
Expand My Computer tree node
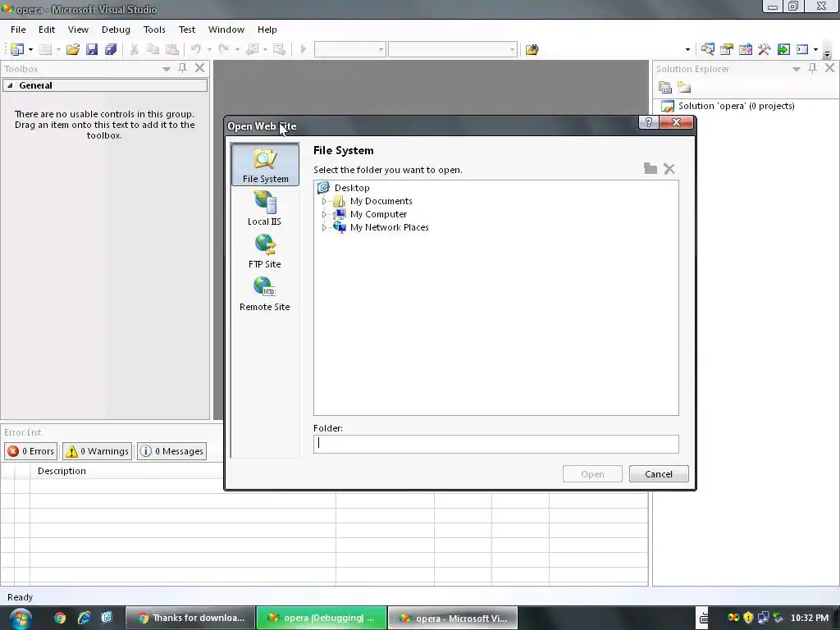(323, 214)
